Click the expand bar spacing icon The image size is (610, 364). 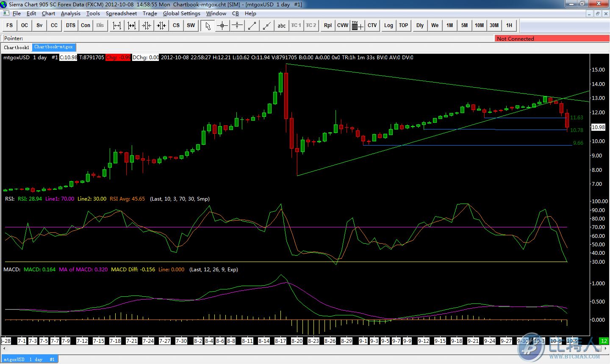pos(116,25)
